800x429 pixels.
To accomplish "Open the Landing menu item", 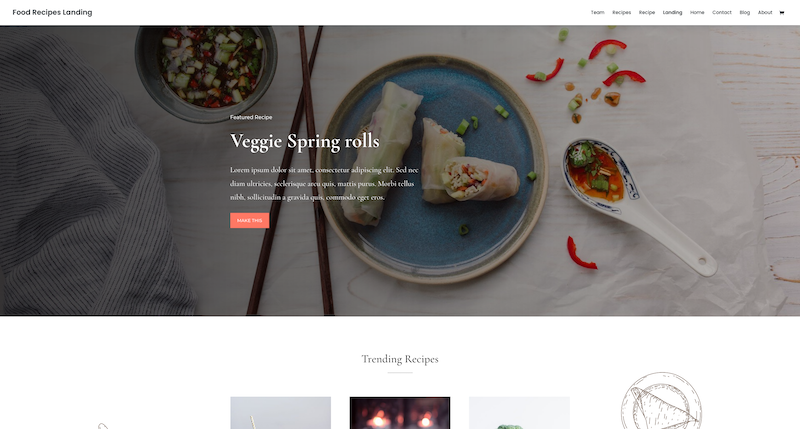I will (672, 12).
